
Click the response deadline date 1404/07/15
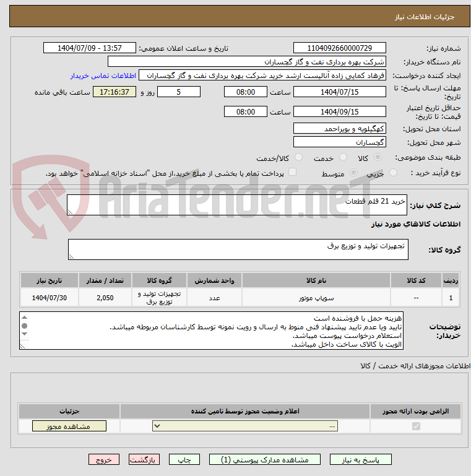pos(340,92)
